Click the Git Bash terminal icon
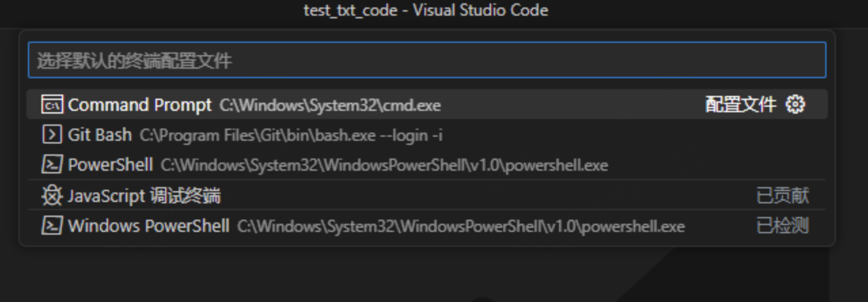 tap(52, 135)
